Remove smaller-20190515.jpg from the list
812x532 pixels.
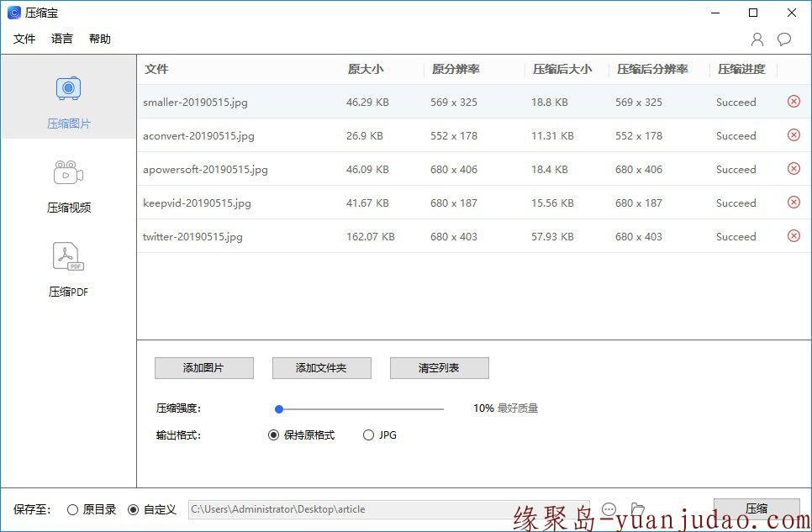pyautogui.click(x=794, y=102)
